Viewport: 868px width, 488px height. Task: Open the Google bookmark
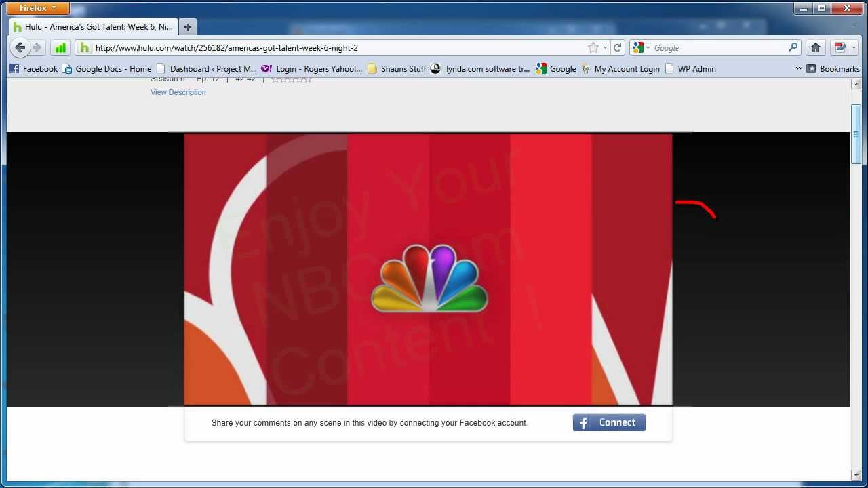point(556,68)
